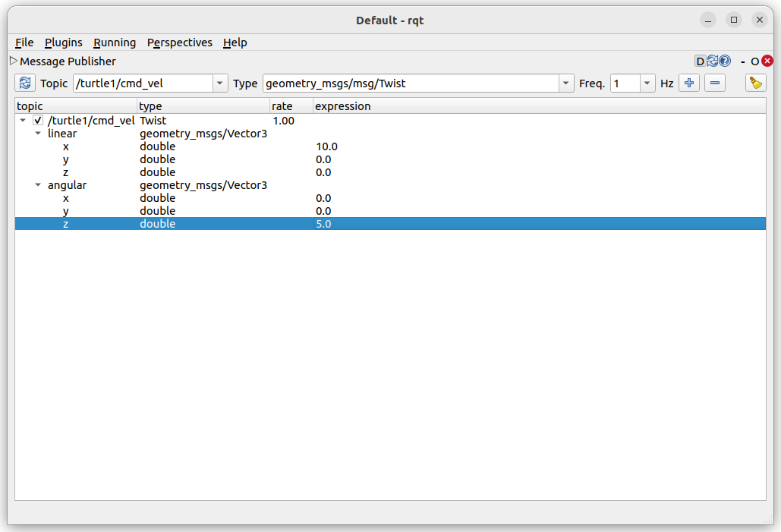This screenshot has width=781, height=532.
Task: Click the angular y expression value 0.0
Action: (x=324, y=211)
